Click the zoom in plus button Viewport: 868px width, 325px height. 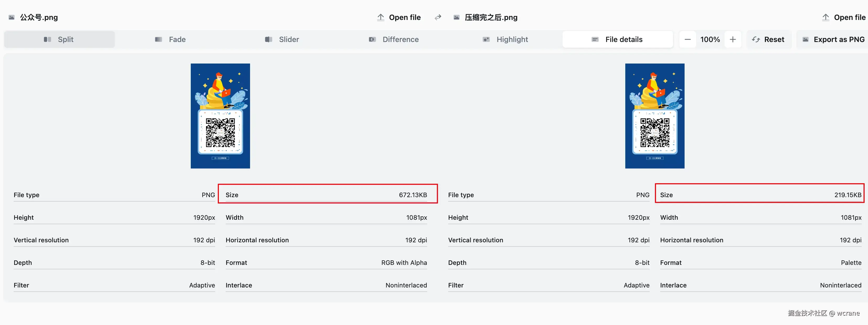point(733,39)
